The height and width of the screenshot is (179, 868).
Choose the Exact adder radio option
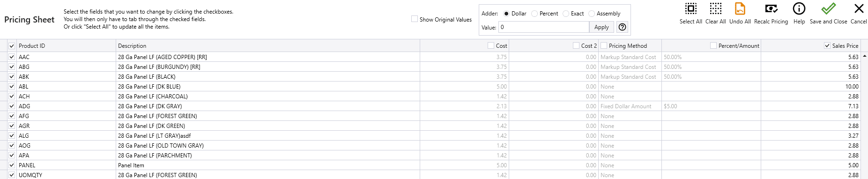pyautogui.click(x=566, y=14)
